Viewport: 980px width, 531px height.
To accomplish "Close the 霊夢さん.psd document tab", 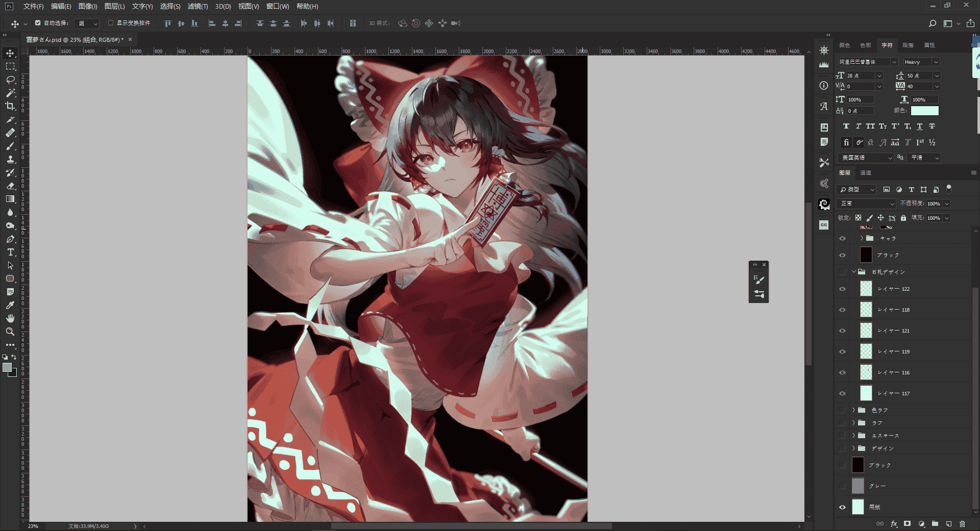I will 130,39.
